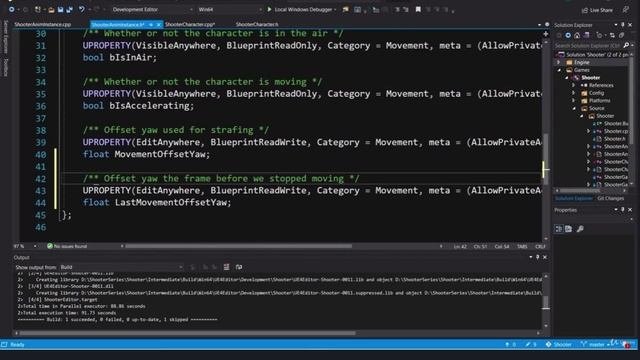
Task: Expand the References node
Action: click(573, 85)
